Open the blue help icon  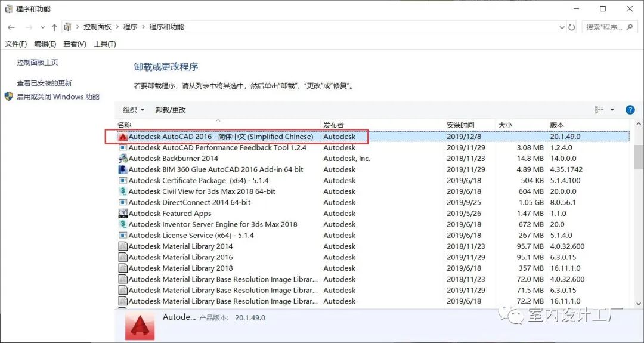tap(630, 110)
